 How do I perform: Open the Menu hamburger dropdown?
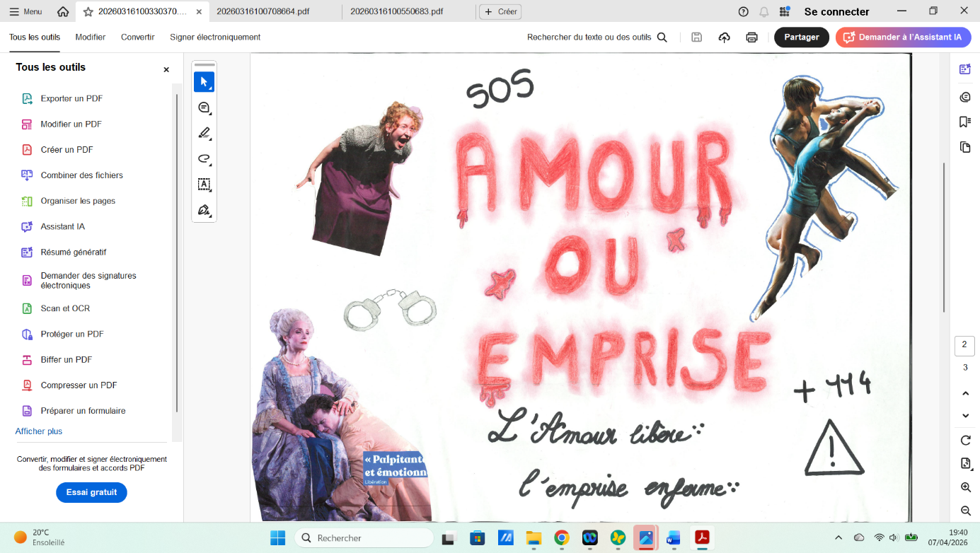(x=25, y=11)
